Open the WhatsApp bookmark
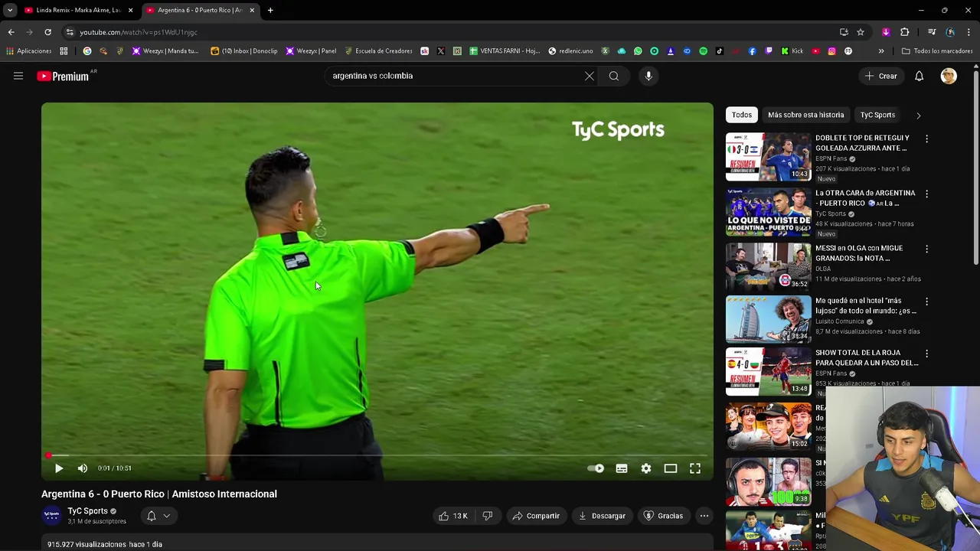This screenshot has height=551, width=980. [638, 51]
